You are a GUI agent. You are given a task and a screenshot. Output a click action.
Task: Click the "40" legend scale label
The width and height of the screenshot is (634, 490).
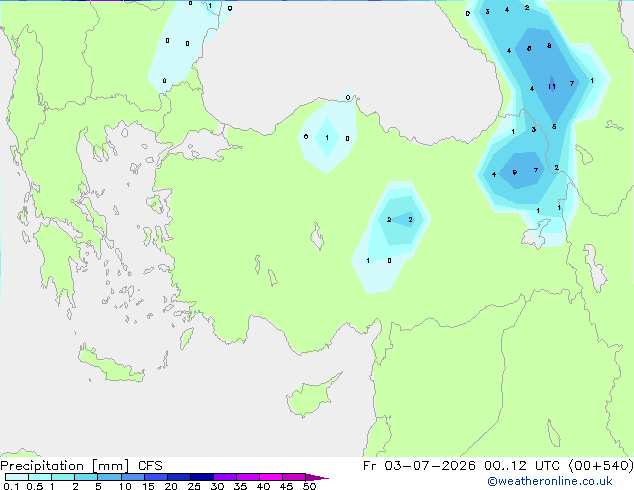(263, 486)
